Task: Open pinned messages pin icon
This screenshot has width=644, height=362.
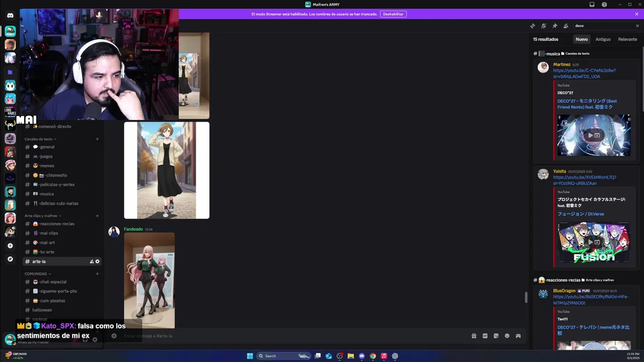Action: pyautogui.click(x=554, y=26)
